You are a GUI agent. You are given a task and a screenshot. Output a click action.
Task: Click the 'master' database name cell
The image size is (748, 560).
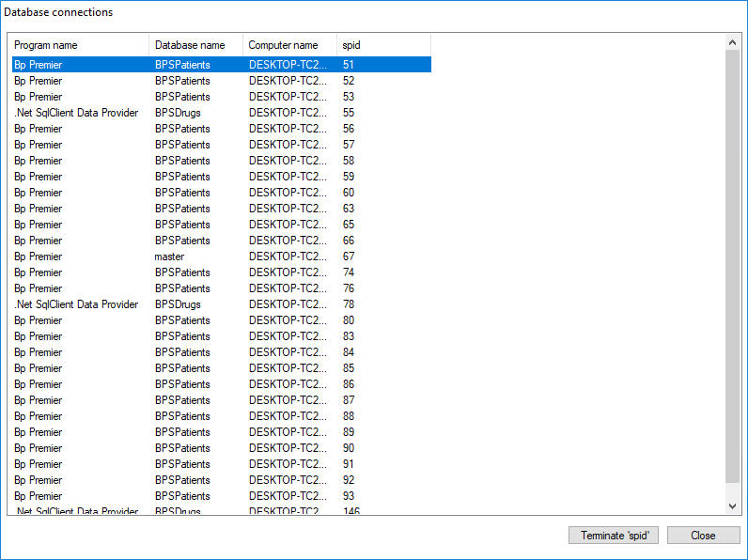coord(169,257)
